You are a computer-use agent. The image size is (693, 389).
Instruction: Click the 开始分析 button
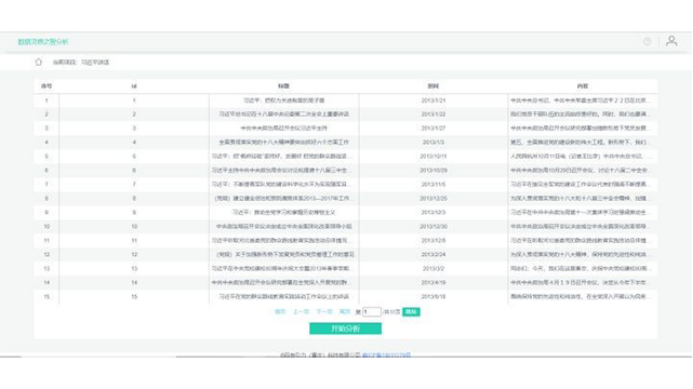tap(345, 328)
